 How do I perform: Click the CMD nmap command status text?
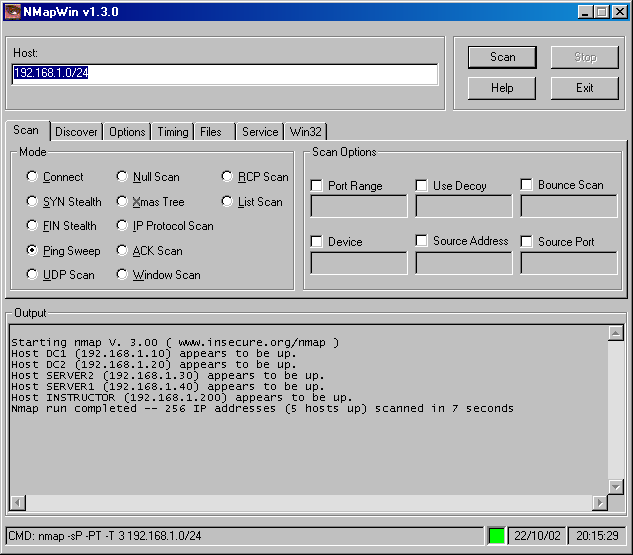[105, 536]
